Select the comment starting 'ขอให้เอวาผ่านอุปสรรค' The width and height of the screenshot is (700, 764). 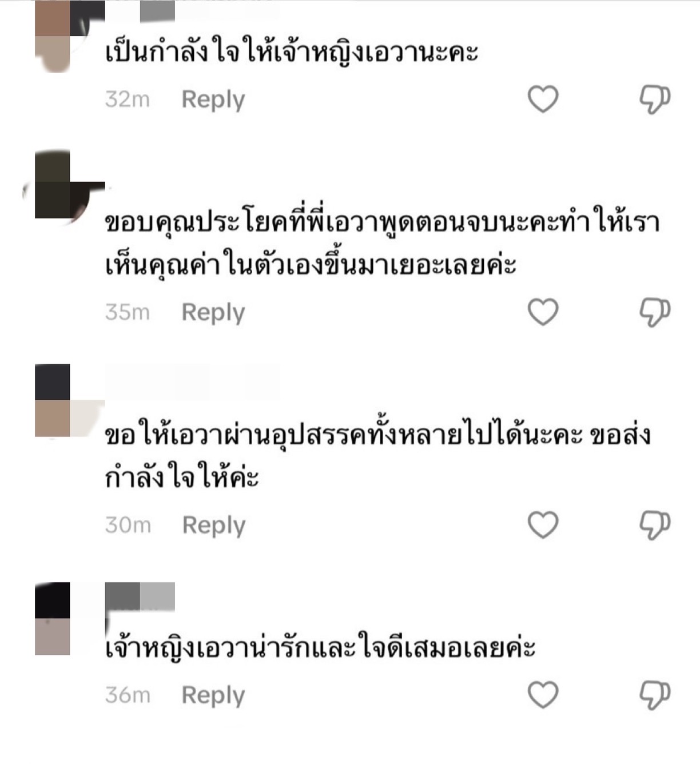[377, 456]
